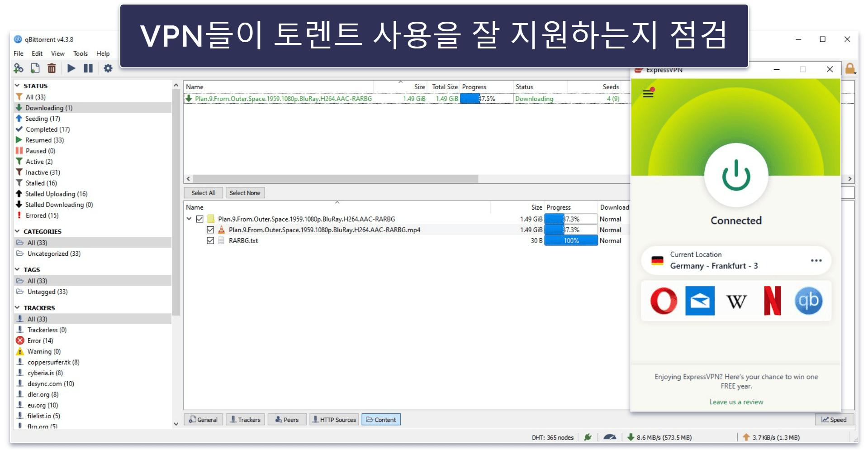Click the lock icon in qBittorrent toolbar
Image resolution: width=868 pixels, height=450 pixels.
tap(850, 68)
